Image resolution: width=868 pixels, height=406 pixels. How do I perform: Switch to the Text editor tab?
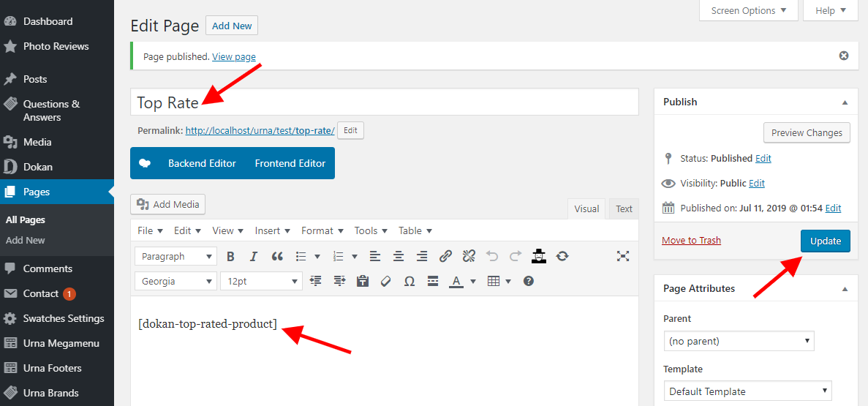tap(624, 208)
